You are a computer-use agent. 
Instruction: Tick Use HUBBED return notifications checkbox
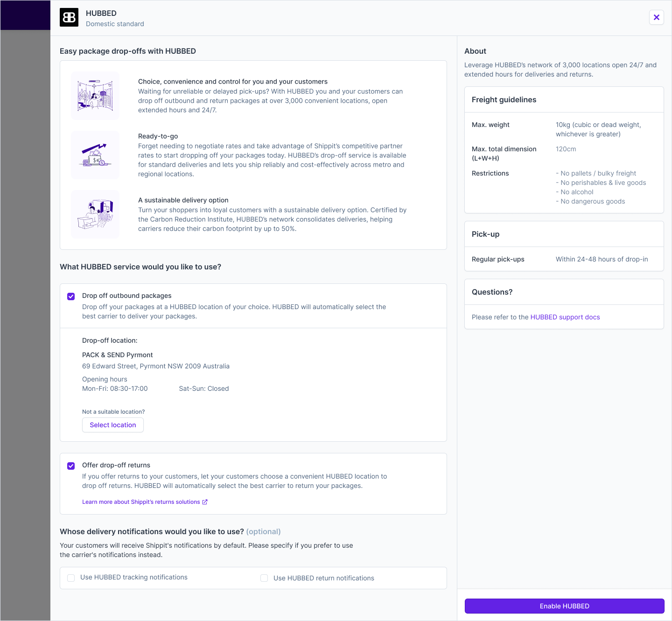point(264,578)
